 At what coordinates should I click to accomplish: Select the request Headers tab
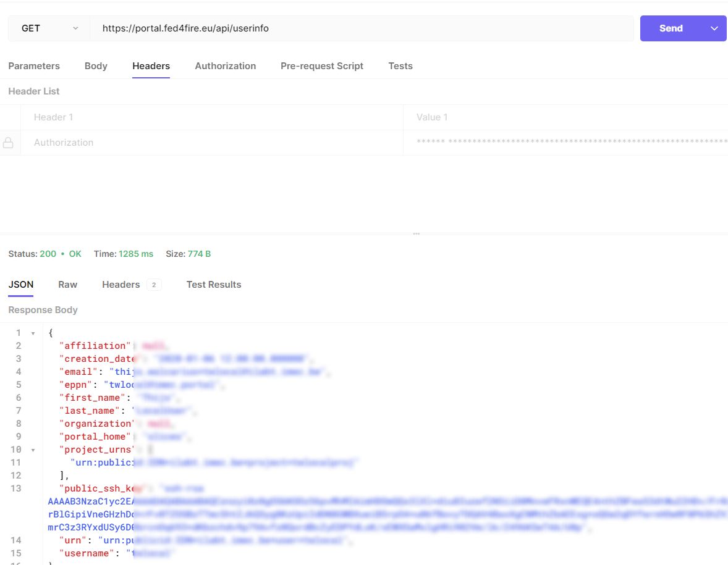151,66
